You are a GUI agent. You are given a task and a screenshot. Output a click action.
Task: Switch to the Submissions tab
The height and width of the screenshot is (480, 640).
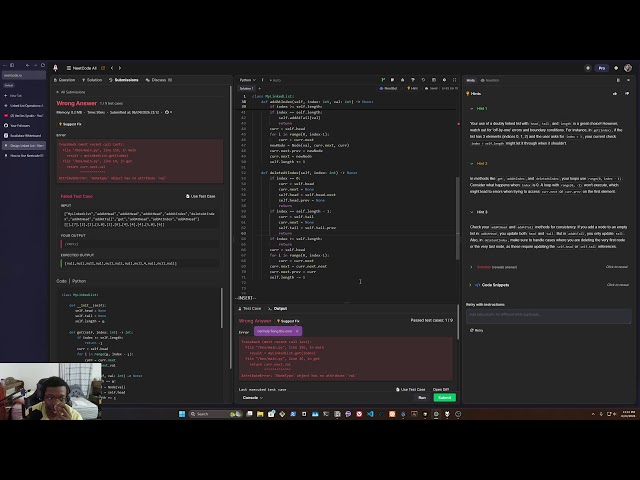click(124, 80)
